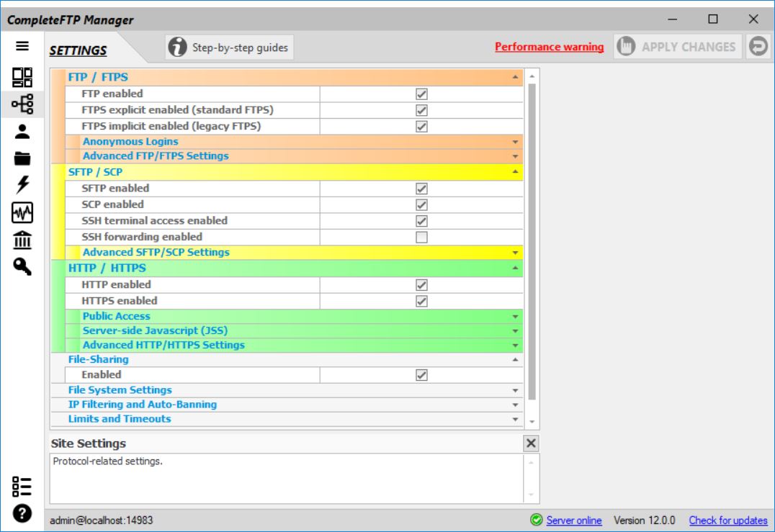The image size is (775, 532).
Task: Click the green server status check icon
Action: [537, 520]
